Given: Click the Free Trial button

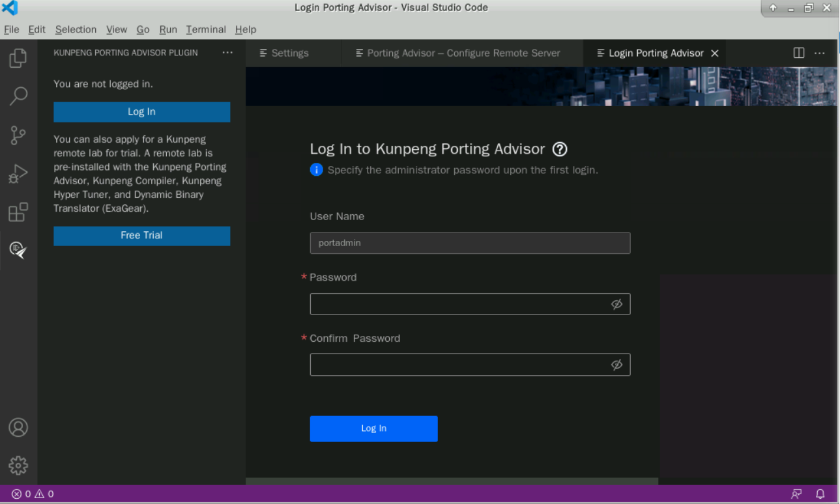Looking at the screenshot, I should coord(141,236).
